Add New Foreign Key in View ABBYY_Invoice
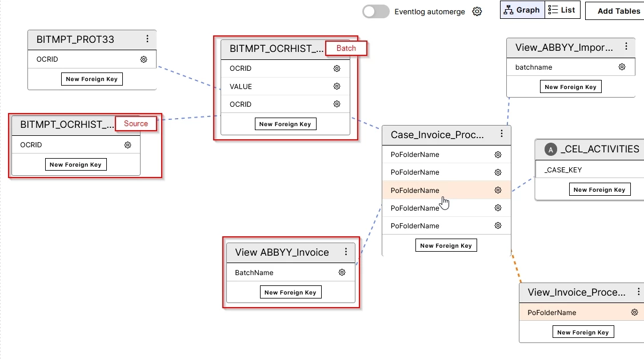The height and width of the screenshot is (359, 644). [x=290, y=292]
